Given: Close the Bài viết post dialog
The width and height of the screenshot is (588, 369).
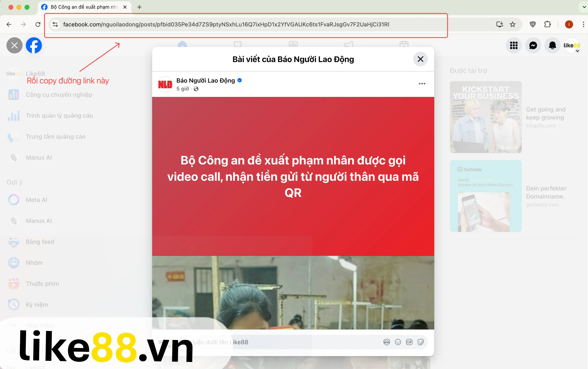Looking at the screenshot, I should [420, 59].
